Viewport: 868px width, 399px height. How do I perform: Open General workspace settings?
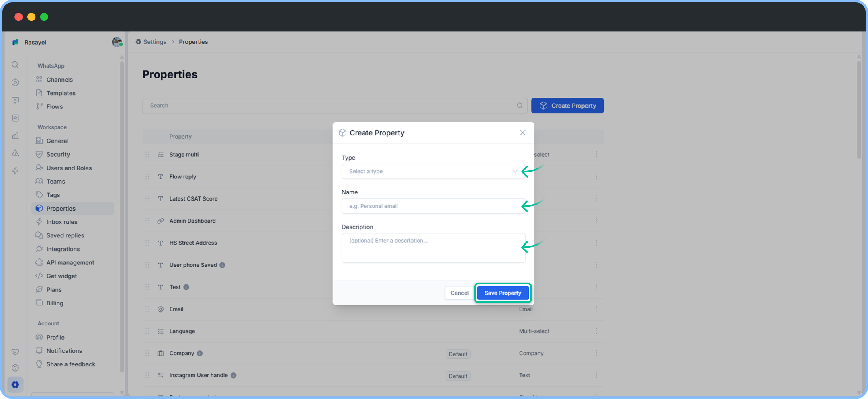click(57, 141)
